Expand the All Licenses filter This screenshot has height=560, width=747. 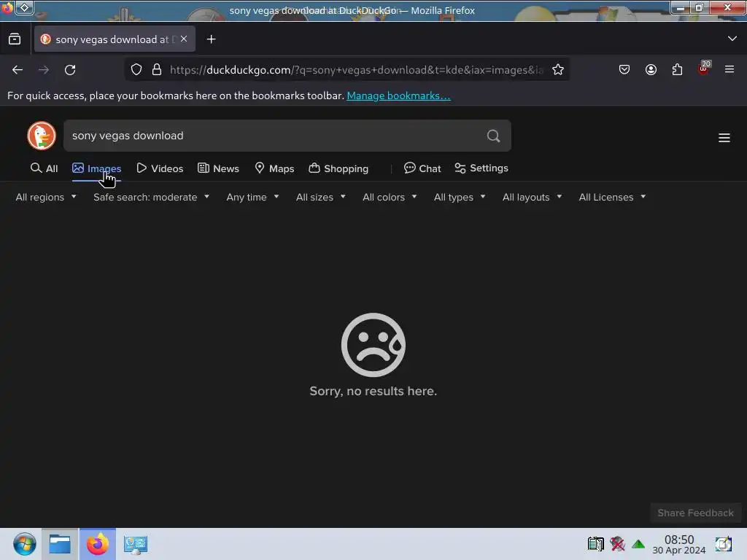(x=612, y=197)
